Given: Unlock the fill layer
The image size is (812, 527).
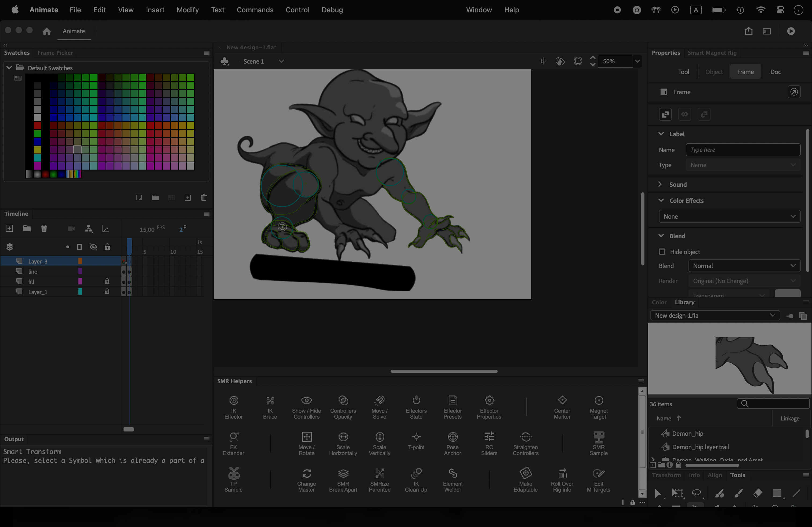Looking at the screenshot, I should 107,281.
